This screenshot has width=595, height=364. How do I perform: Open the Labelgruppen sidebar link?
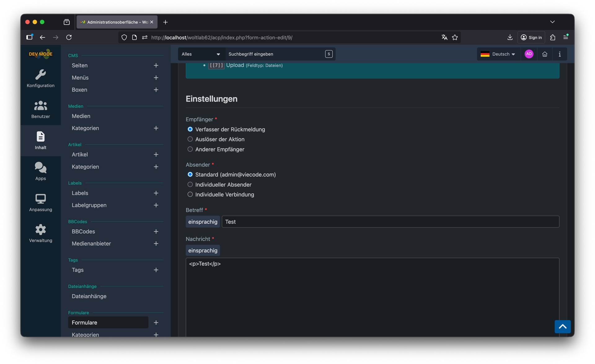tap(89, 205)
